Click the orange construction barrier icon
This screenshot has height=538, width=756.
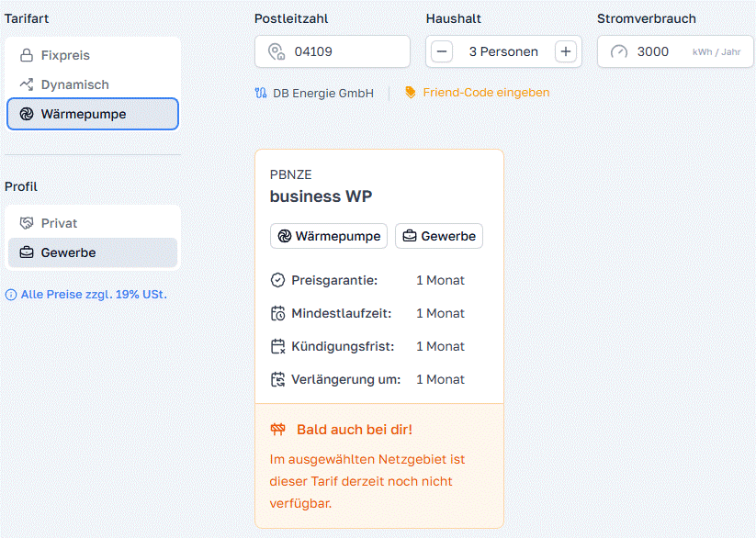click(278, 430)
